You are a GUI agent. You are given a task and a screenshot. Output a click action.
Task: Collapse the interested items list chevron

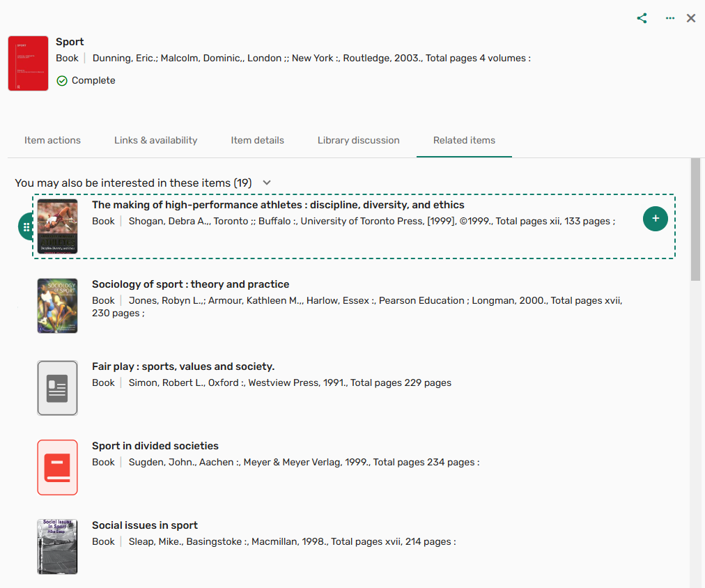point(267,183)
